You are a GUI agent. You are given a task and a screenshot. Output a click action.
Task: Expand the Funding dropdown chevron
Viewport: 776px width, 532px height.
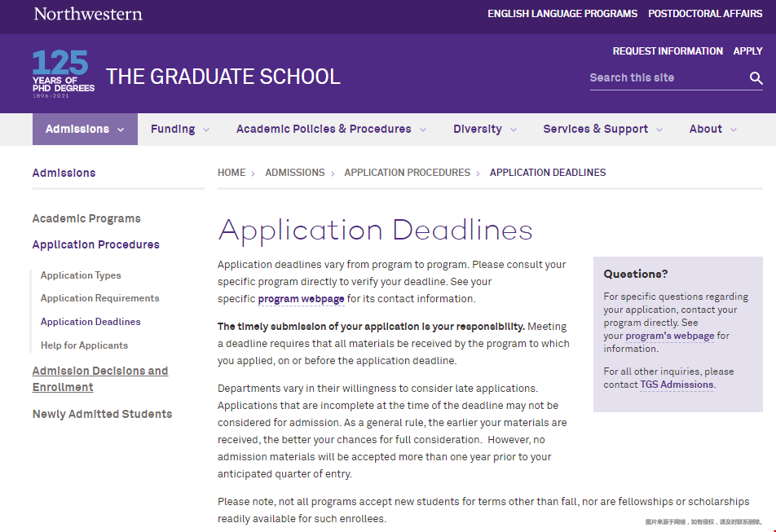(x=206, y=130)
